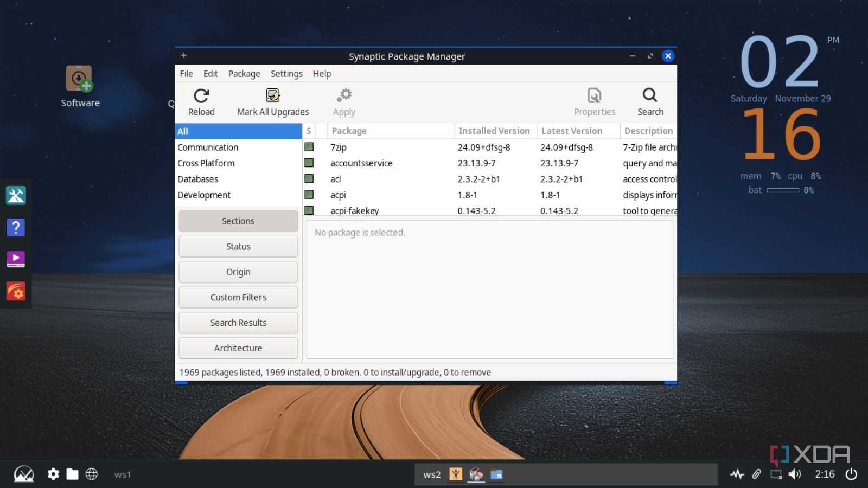Image resolution: width=868 pixels, height=488 pixels.
Task: Launch the purple media player dock icon
Action: (16, 259)
